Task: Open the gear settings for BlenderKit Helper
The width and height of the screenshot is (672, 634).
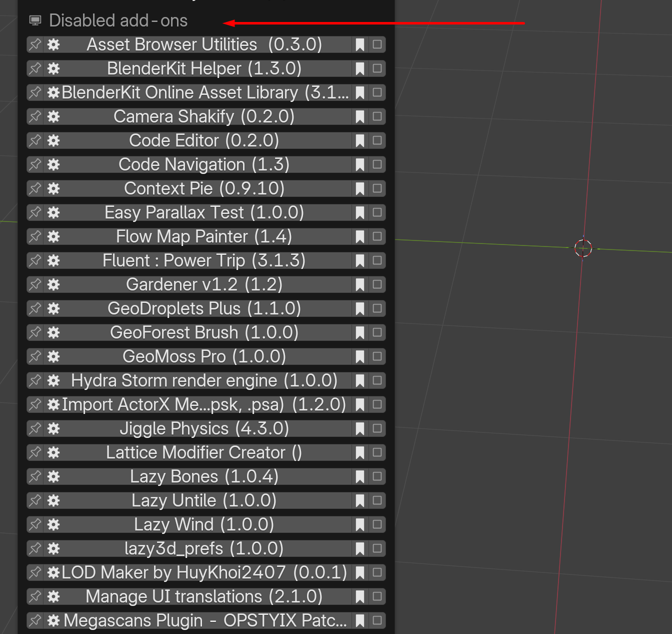Action: pos(53,68)
